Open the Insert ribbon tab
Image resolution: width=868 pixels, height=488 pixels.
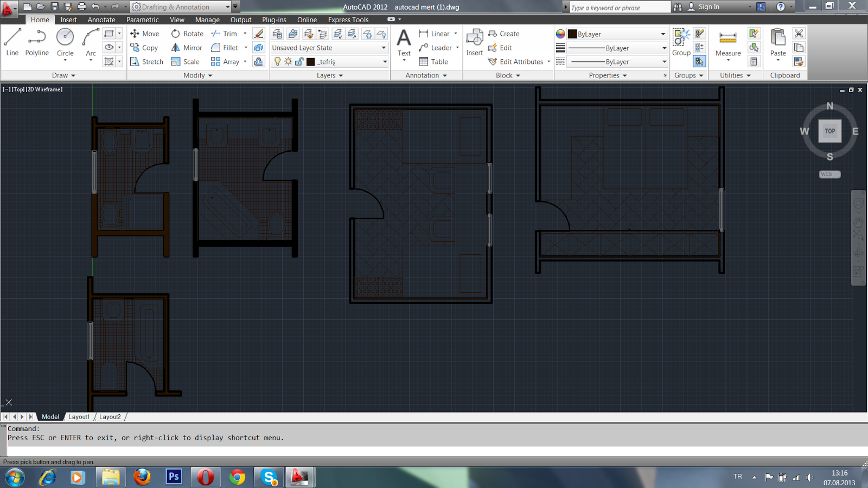pos(68,20)
